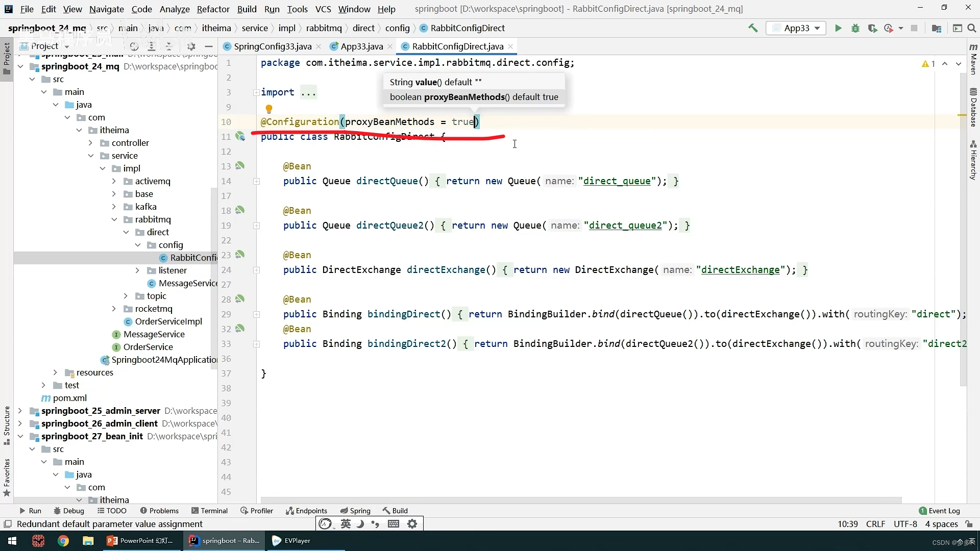Click the green Run button in toolbar

pos(838,28)
